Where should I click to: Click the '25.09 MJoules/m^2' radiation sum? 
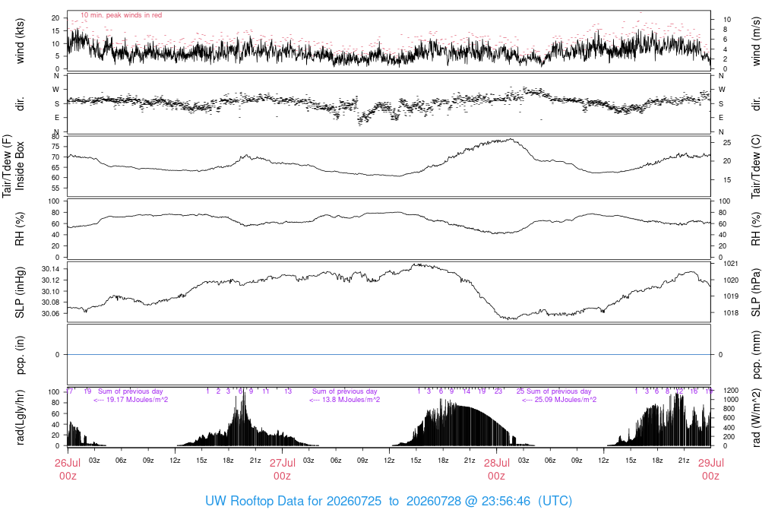point(565,400)
